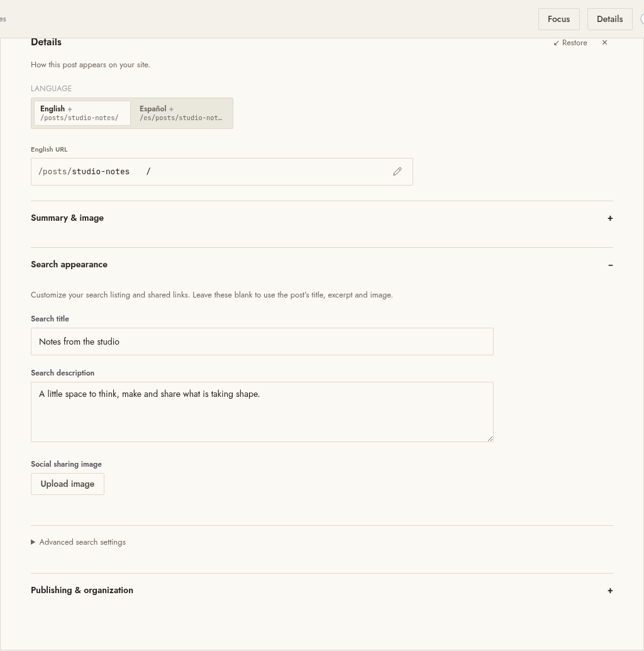This screenshot has height=651, width=644.
Task: Click the pencil edit icon in English URL
Action: point(397,172)
